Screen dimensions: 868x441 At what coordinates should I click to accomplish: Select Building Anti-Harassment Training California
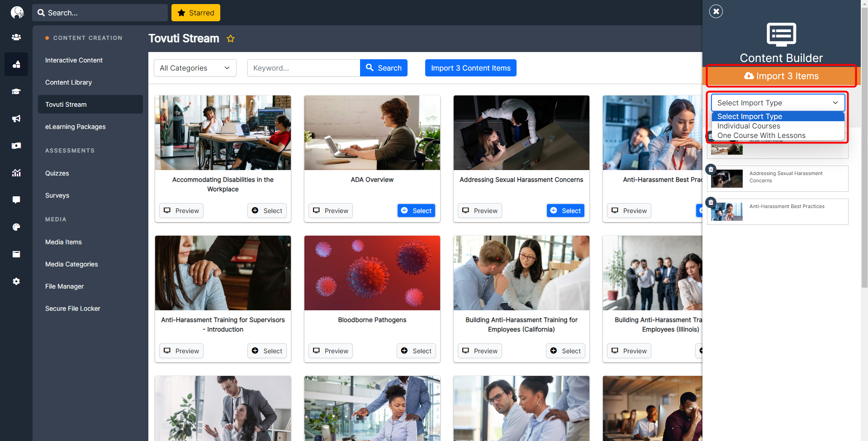(x=565, y=351)
